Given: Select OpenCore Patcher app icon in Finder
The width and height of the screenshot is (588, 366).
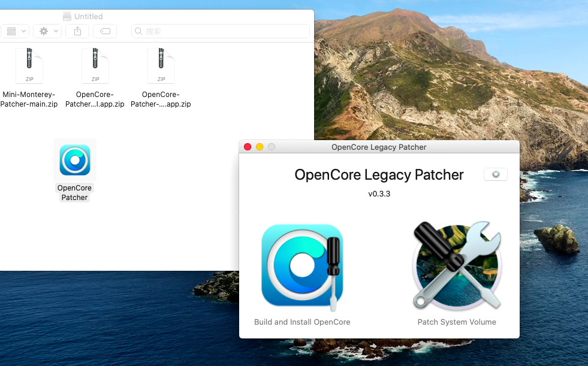Looking at the screenshot, I should [75, 160].
